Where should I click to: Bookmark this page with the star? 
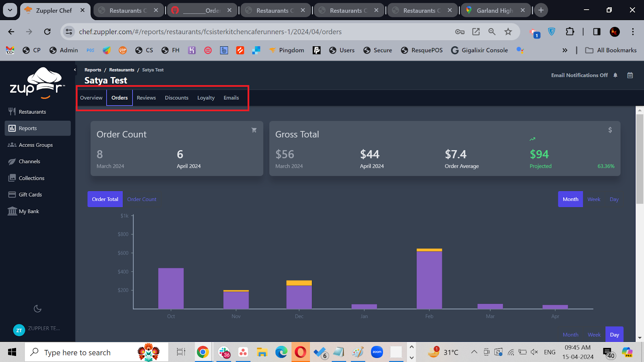point(508,32)
